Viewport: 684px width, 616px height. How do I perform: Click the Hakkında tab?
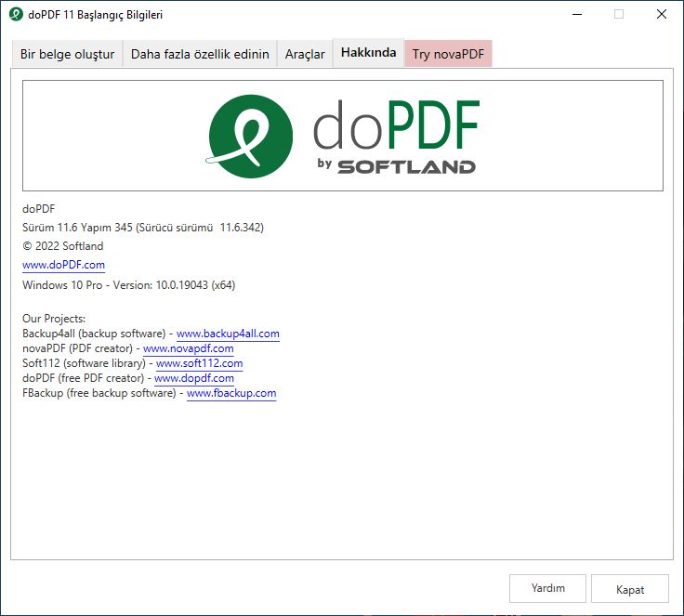(369, 53)
